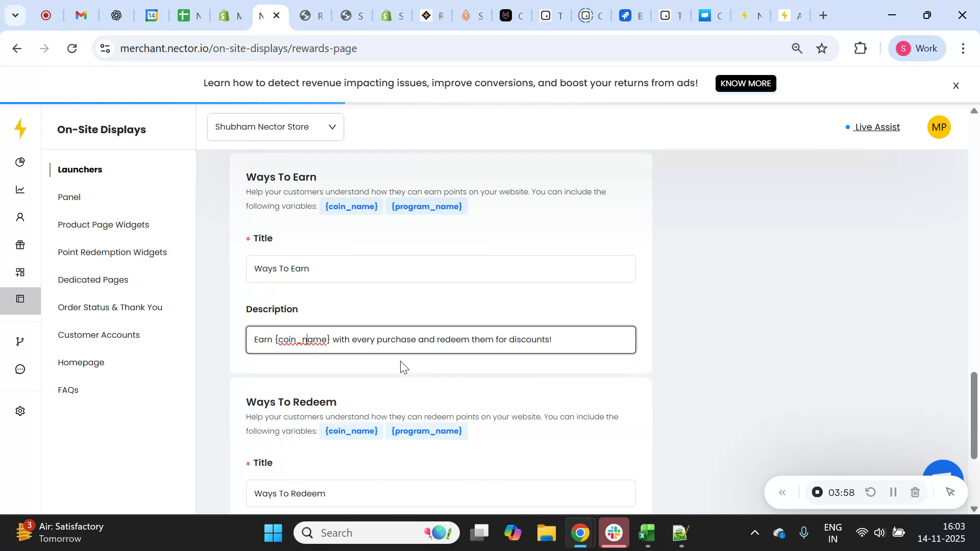The height and width of the screenshot is (551, 980).
Task: Open the rewards gift icon in sidebar
Action: [x=20, y=244]
